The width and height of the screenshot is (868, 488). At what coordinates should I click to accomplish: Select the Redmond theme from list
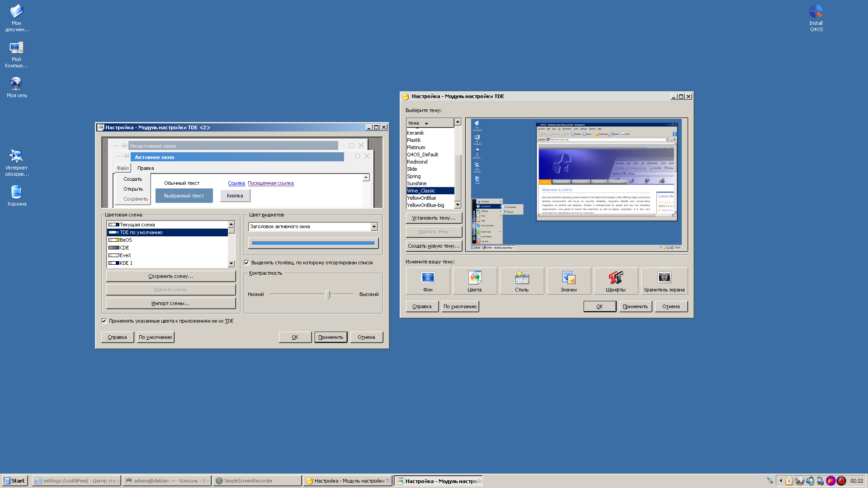(417, 162)
